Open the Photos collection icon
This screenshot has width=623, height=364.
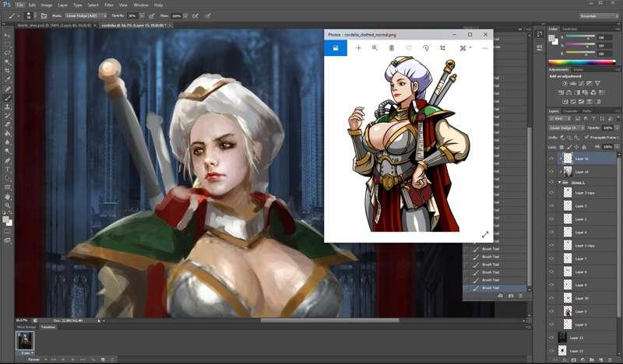tap(336, 48)
